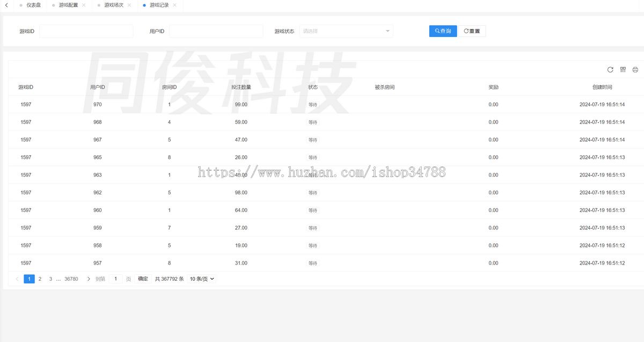
Task: Click bet amount 27.00
Action: tap(241, 228)
